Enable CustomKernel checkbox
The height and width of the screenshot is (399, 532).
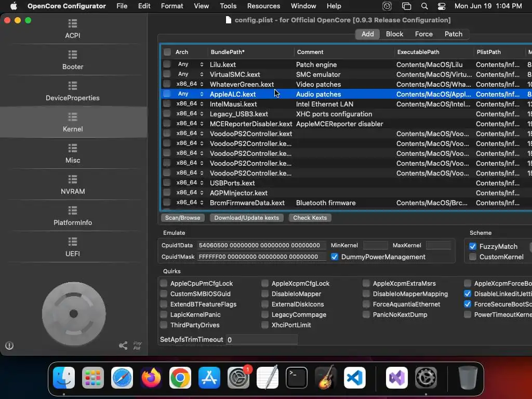pos(473,257)
